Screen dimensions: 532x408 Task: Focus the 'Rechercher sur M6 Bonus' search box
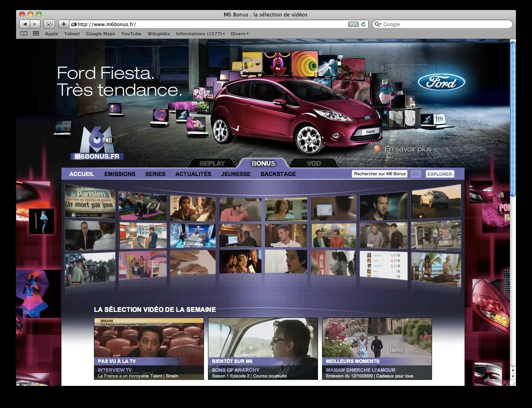point(380,174)
